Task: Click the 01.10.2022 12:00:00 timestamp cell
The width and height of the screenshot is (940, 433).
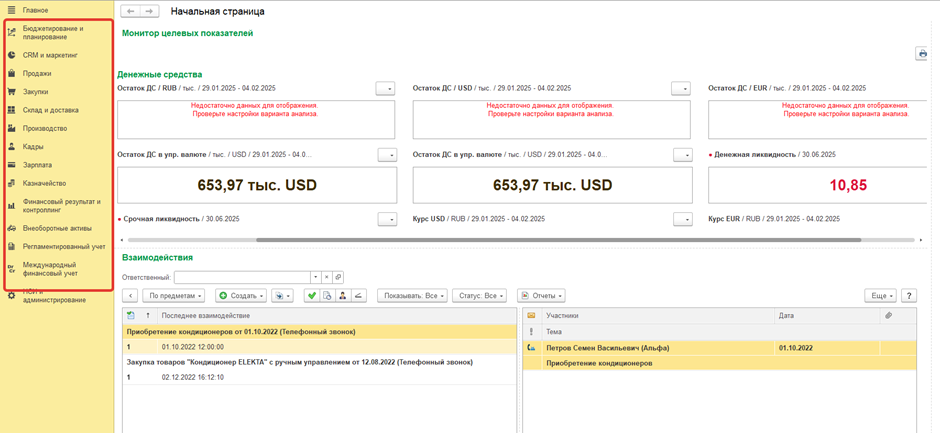Action: point(192,347)
